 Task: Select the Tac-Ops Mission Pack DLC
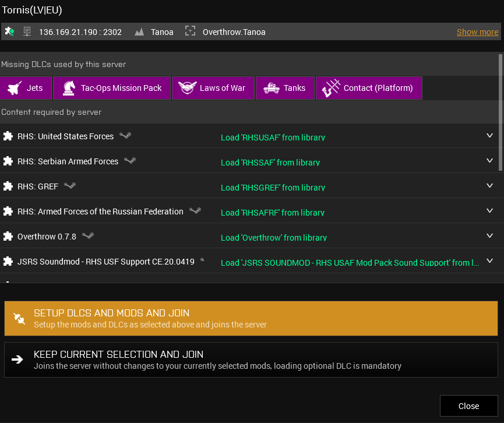click(x=112, y=88)
